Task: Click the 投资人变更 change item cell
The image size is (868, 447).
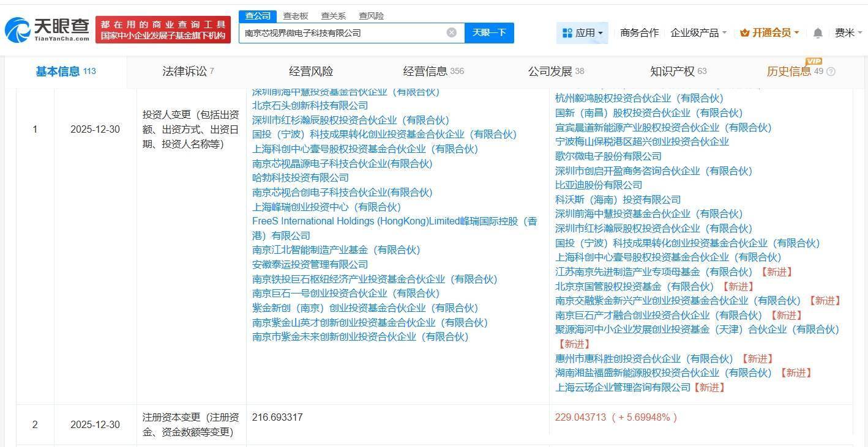Action: 191,130
